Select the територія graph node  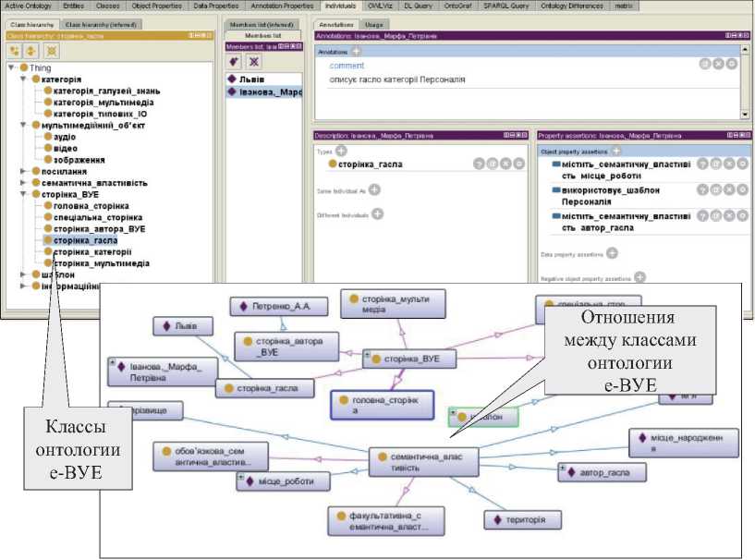[523, 520]
